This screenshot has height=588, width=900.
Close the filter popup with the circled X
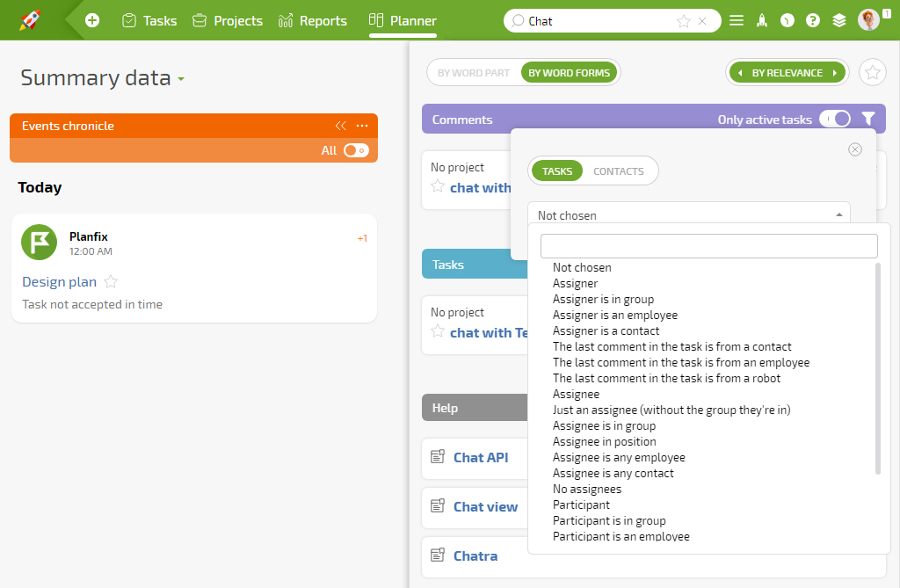[x=854, y=149]
